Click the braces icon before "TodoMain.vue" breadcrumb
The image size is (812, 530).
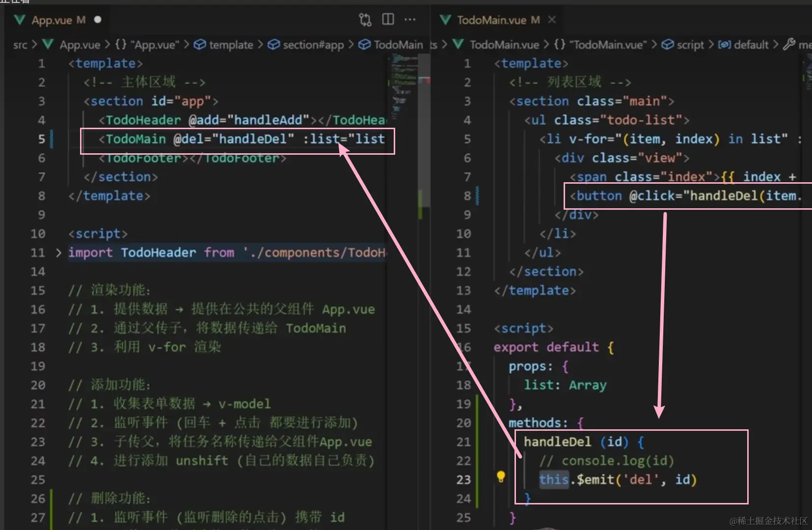click(x=560, y=45)
